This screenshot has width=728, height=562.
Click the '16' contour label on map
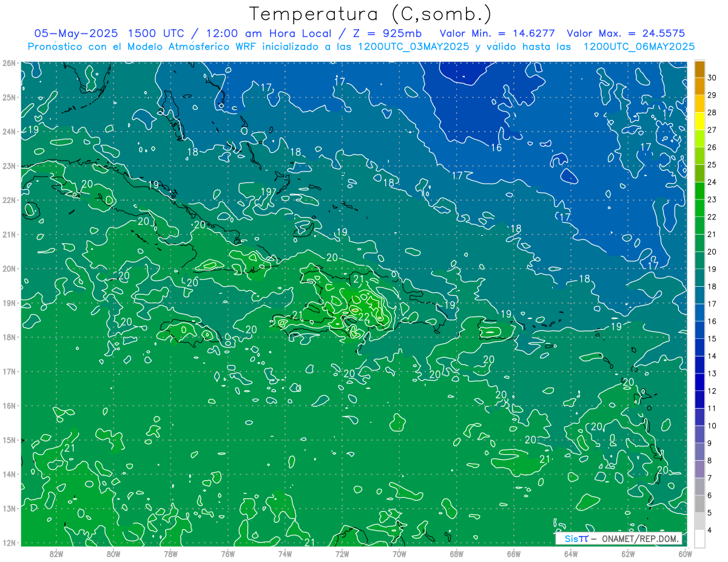[x=496, y=147]
